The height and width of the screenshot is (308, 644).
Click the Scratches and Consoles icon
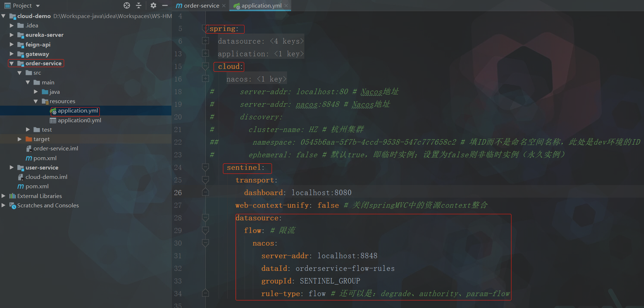pos(13,206)
